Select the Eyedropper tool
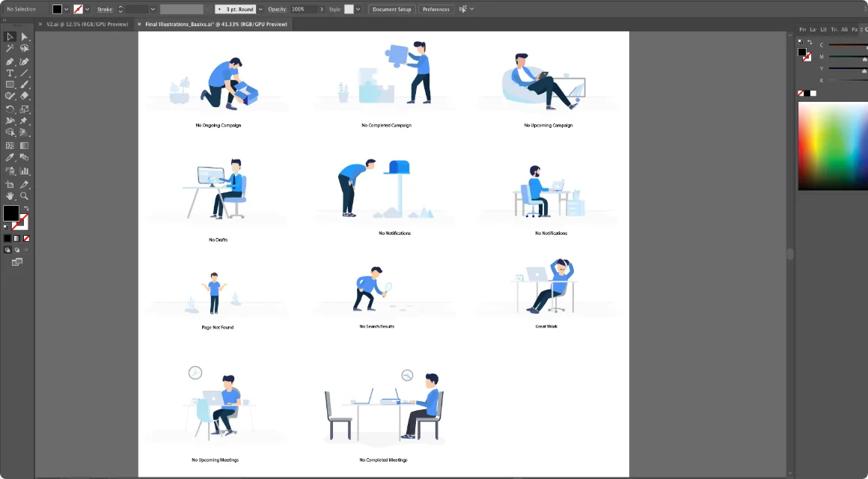Screen dimensions: 868x479 (x=10, y=157)
